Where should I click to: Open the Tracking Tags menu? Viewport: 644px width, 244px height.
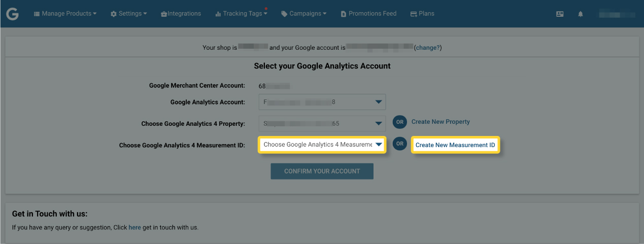pos(241,14)
